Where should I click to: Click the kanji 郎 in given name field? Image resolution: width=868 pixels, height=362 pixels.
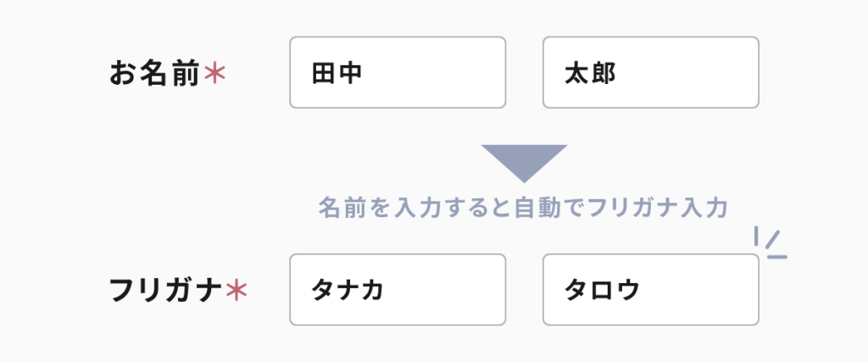(604, 74)
